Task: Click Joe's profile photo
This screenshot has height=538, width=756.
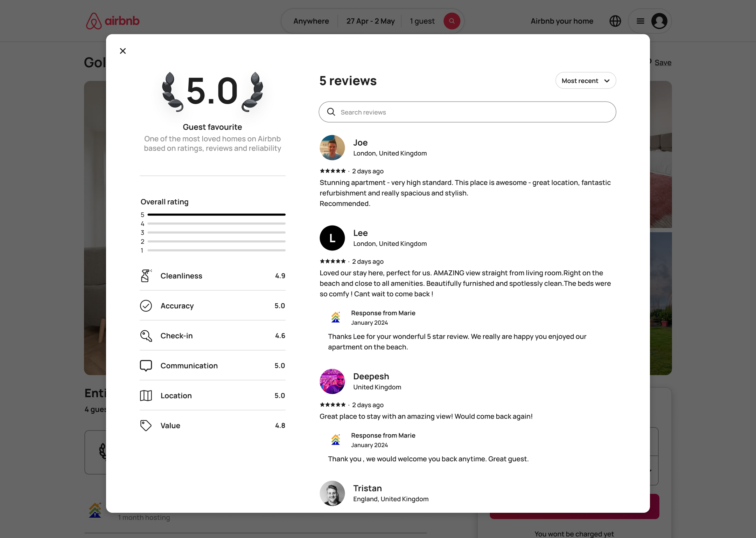Action: pyautogui.click(x=332, y=147)
